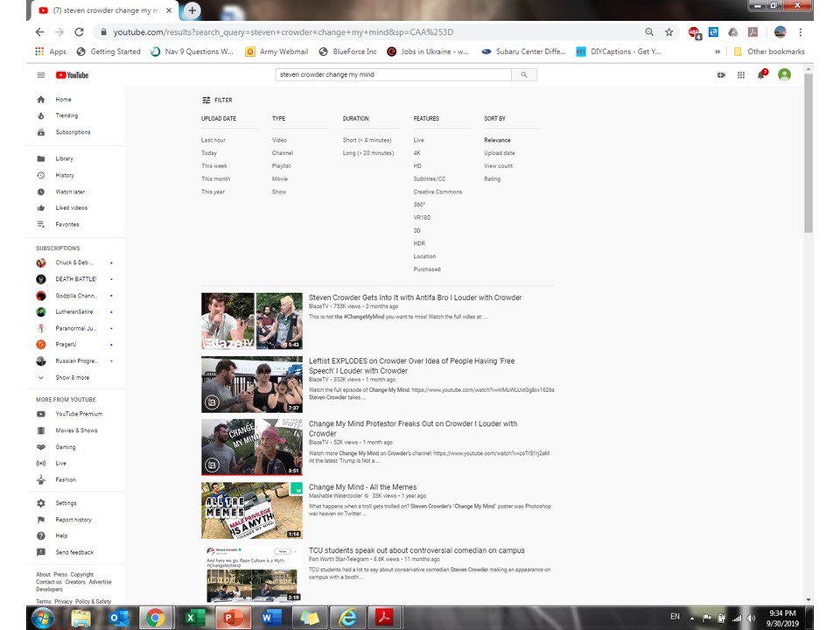Open Outlook from taskbar
The height and width of the screenshot is (630, 840).
tap(119, 619)
